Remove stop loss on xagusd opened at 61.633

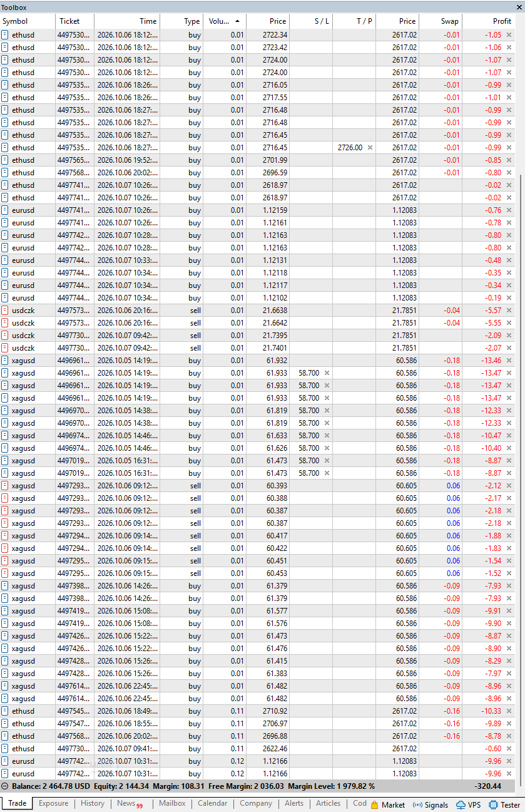click(x=327, y=436)
